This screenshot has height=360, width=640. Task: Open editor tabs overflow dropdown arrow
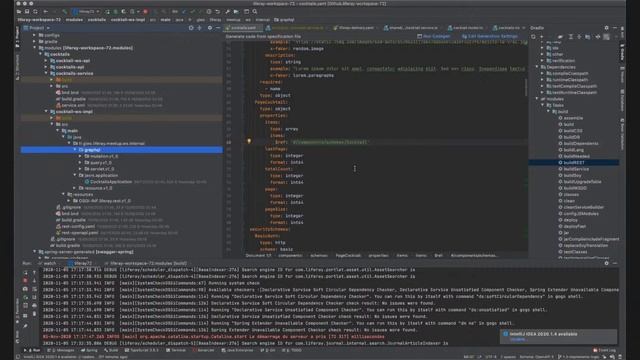tap(524, 28)
